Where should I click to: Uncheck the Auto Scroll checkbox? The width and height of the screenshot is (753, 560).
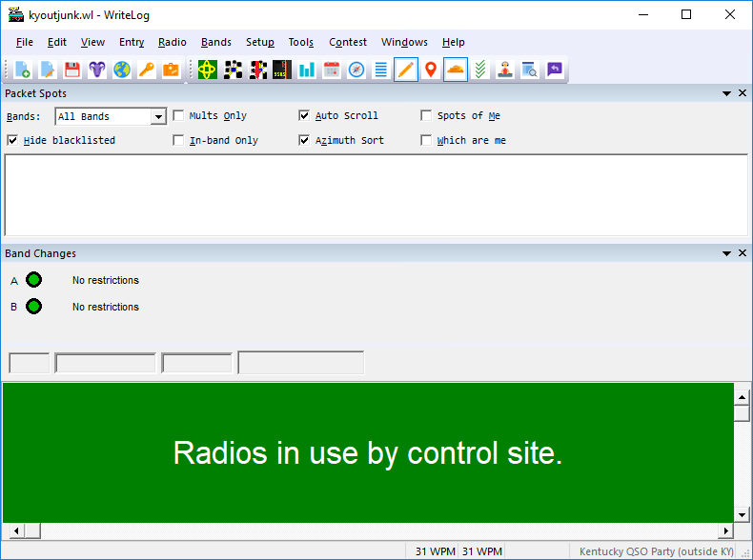tap(304, 115)
